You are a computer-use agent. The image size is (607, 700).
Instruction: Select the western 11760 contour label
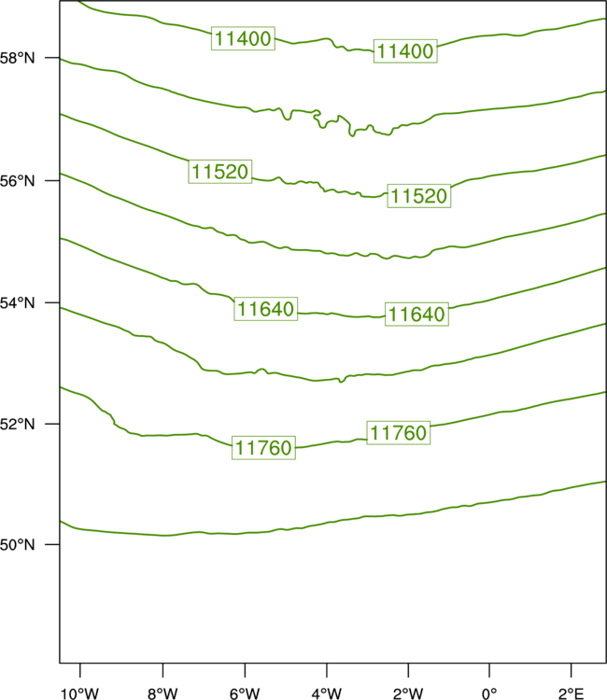[263, 447]
